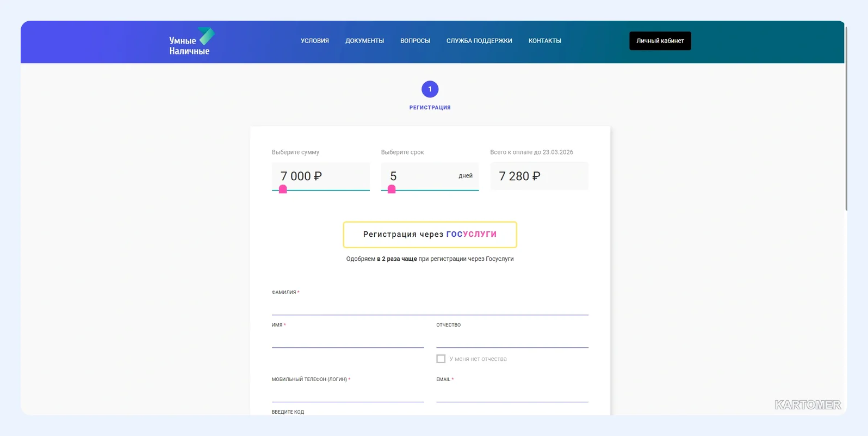Click the total amount 7 280 ₽

539,176
